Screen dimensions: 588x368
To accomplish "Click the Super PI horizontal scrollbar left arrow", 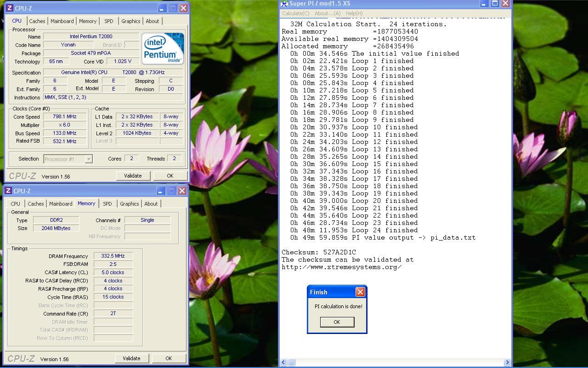I will 283,362.
